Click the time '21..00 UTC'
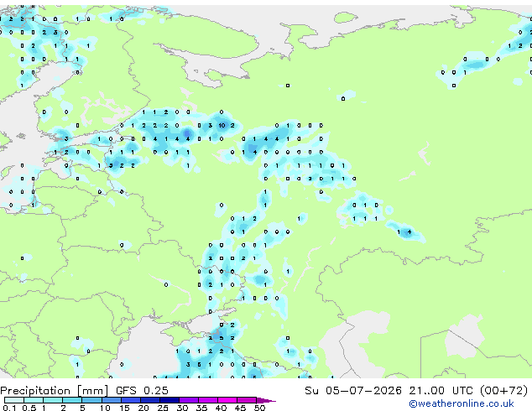 (441, 391)
